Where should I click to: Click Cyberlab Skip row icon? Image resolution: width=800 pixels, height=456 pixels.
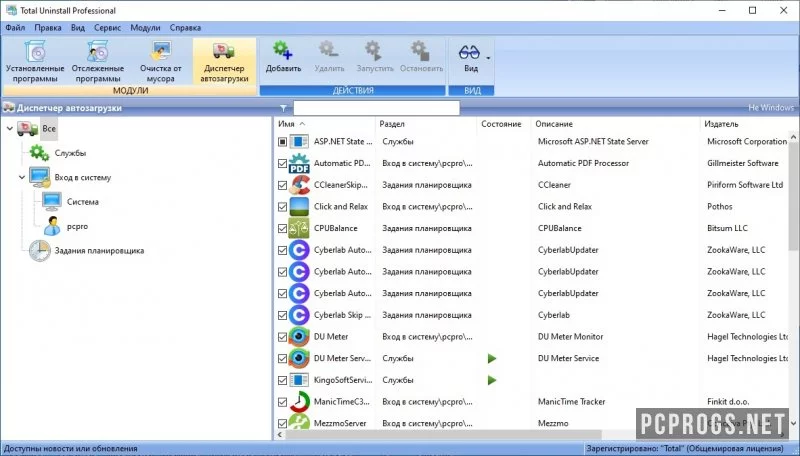299,315
